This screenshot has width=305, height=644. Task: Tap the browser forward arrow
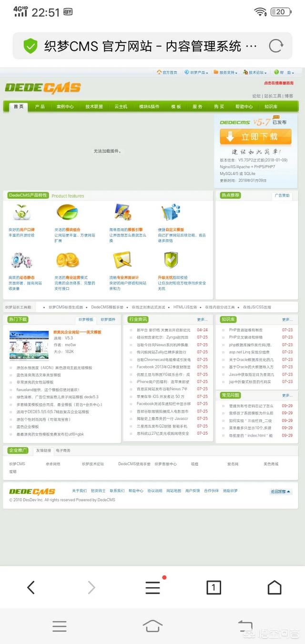click(x=91, y=587)
